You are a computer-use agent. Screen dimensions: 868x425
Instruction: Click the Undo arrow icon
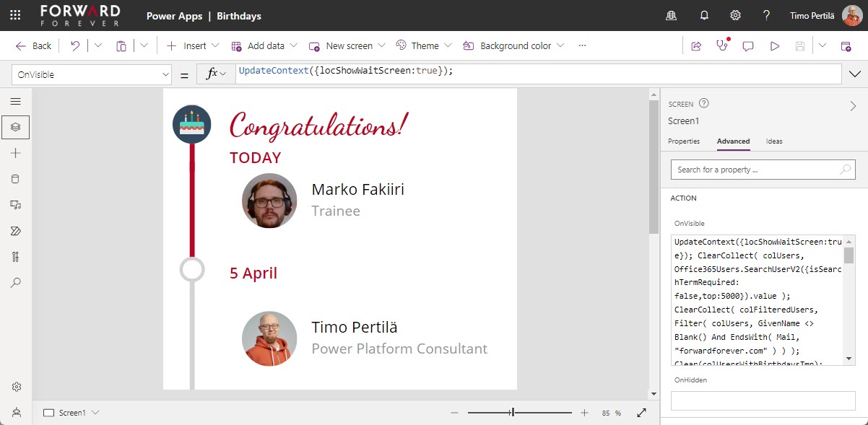pos(75,45)
